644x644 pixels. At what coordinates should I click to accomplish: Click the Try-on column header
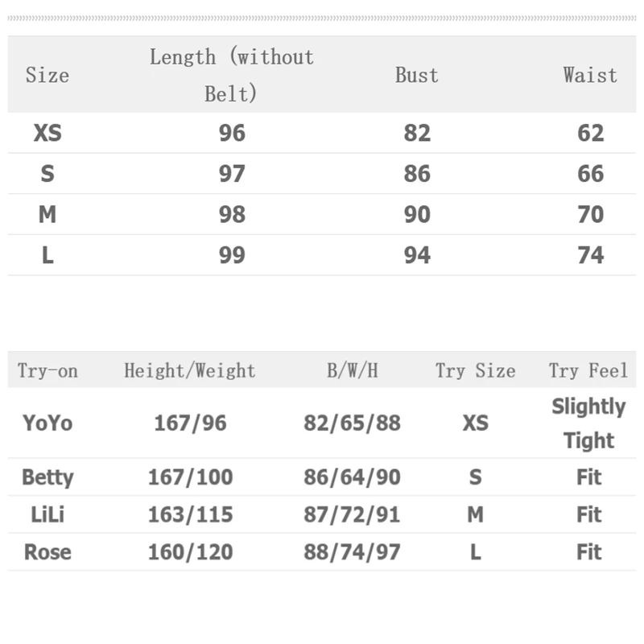[47, 371]
